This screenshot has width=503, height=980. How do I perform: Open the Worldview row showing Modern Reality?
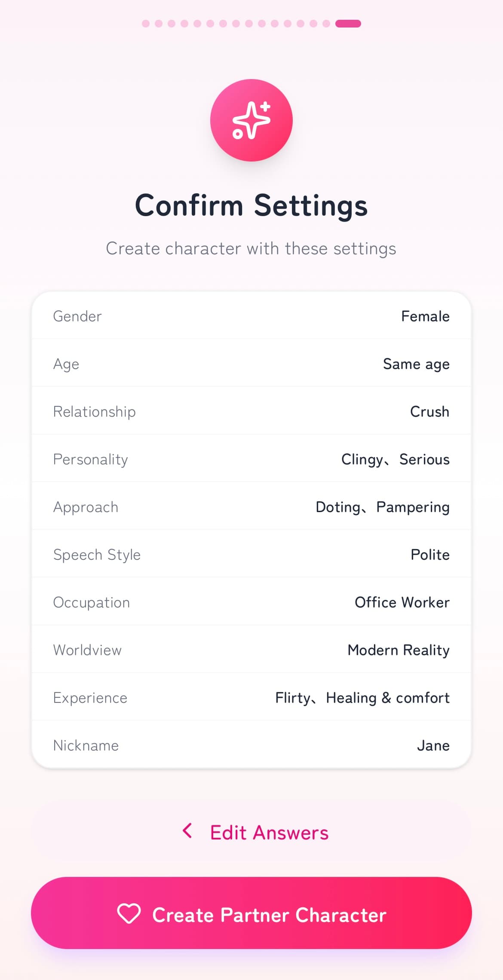click(252, 650)
